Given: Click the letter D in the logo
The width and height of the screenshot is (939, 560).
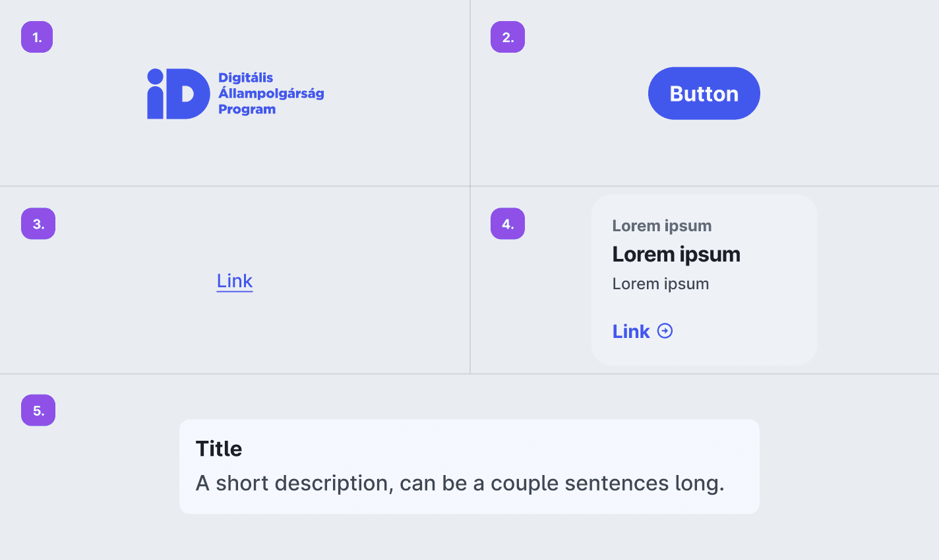Looking at the screenshot, I should [187, 94].
